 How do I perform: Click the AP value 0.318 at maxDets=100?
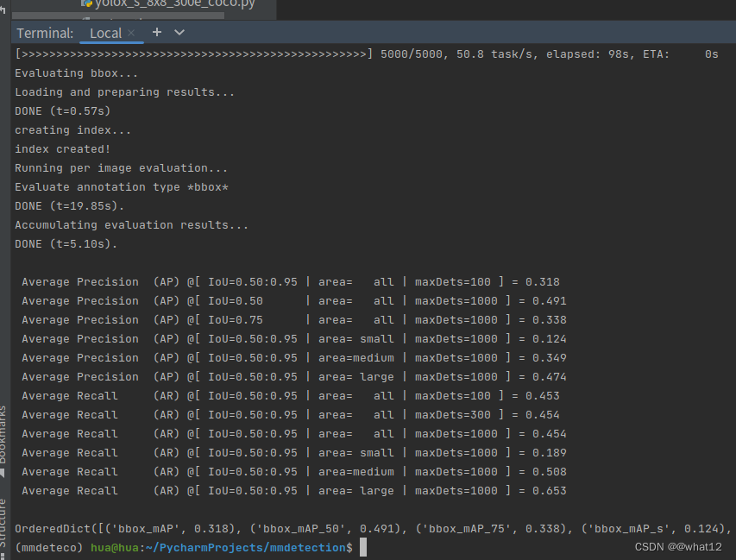tap(542, 282)
